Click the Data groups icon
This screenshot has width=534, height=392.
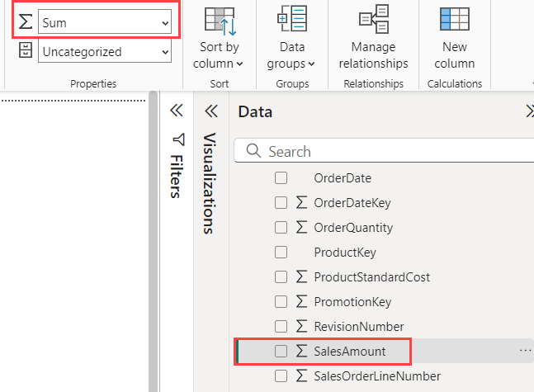tap(292, 21)
